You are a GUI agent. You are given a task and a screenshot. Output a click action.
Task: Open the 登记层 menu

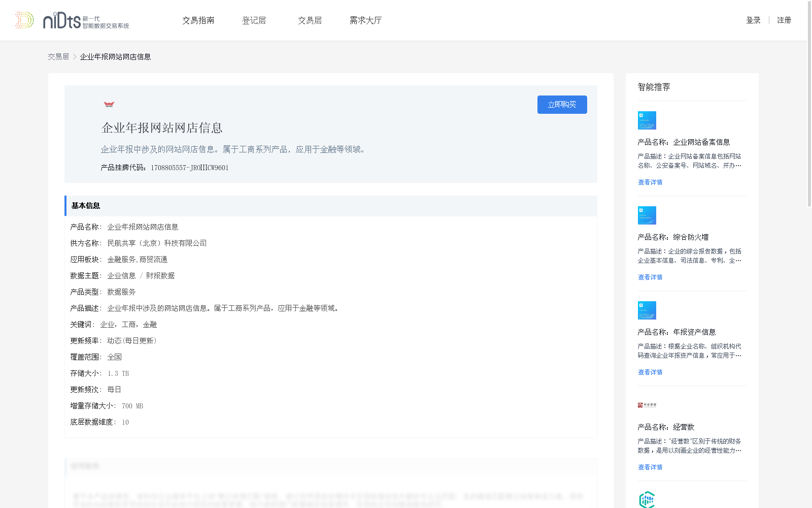(x=254, y=20)
